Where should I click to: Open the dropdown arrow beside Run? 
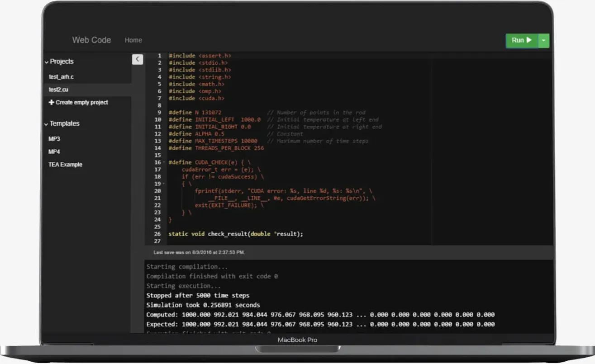point(544,40)
